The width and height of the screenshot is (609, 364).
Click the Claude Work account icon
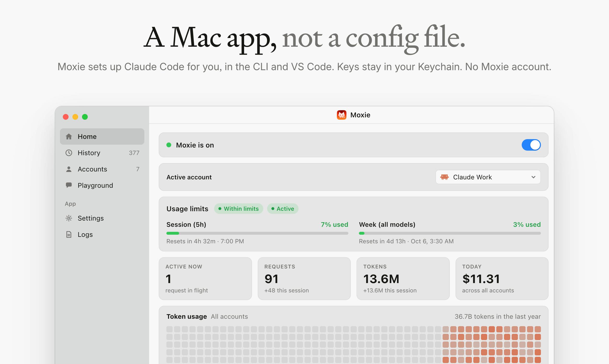click(x=445, y=177)
